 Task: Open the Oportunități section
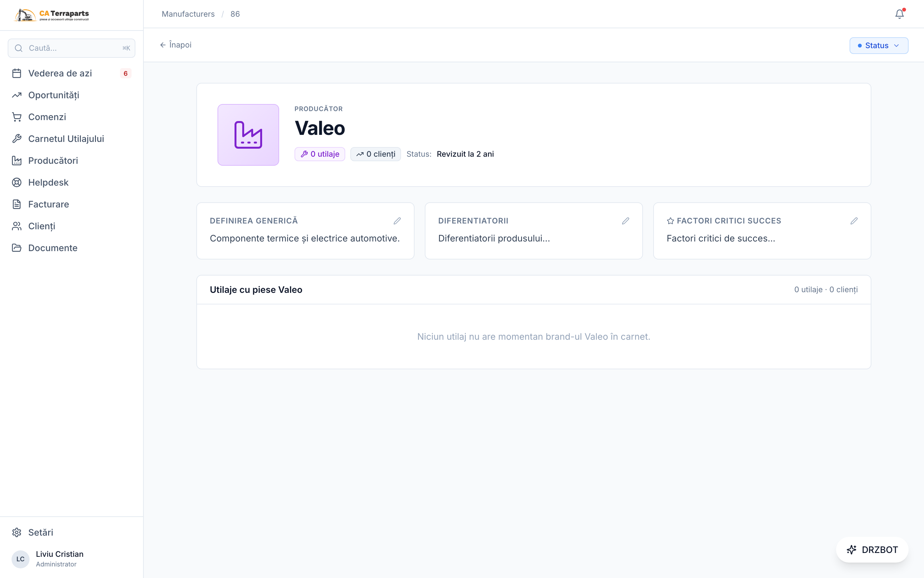point(72,95)
